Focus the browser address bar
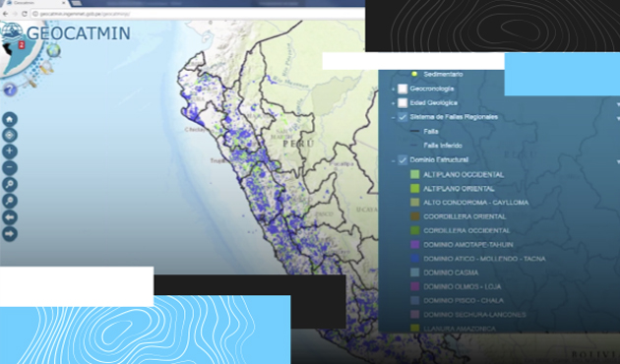The width and height of the screenshot is (620, 364). click(198, 14)
